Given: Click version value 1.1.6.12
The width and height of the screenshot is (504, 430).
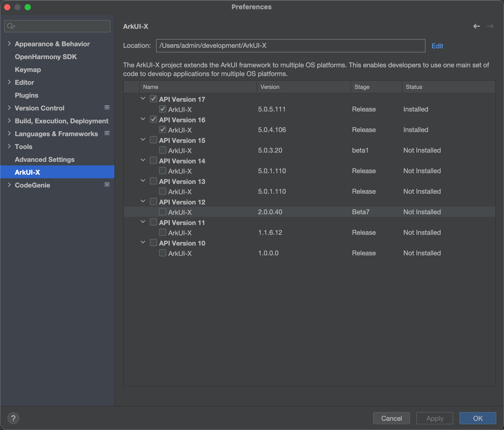Looking at the screenshot, I should [270, 232].
